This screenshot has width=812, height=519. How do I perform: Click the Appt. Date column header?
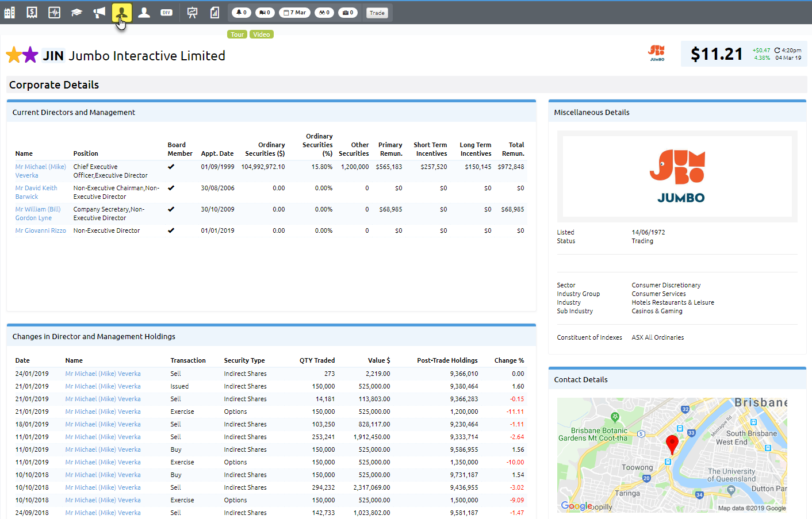[217, 153]
